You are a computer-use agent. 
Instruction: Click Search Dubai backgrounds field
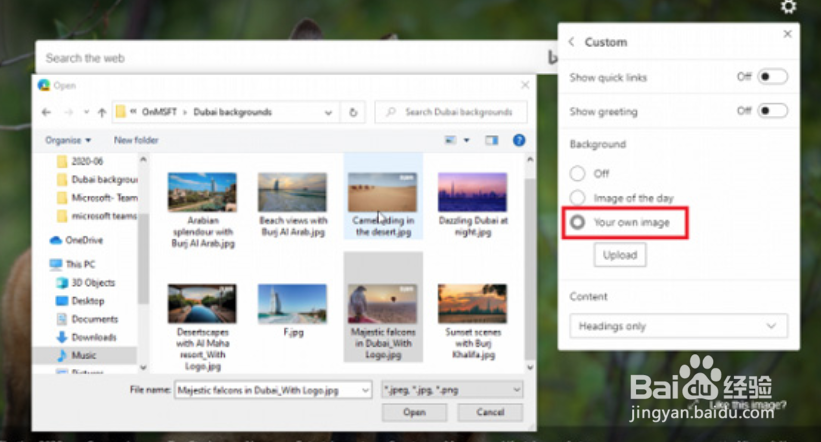click(x=451, y=112)
